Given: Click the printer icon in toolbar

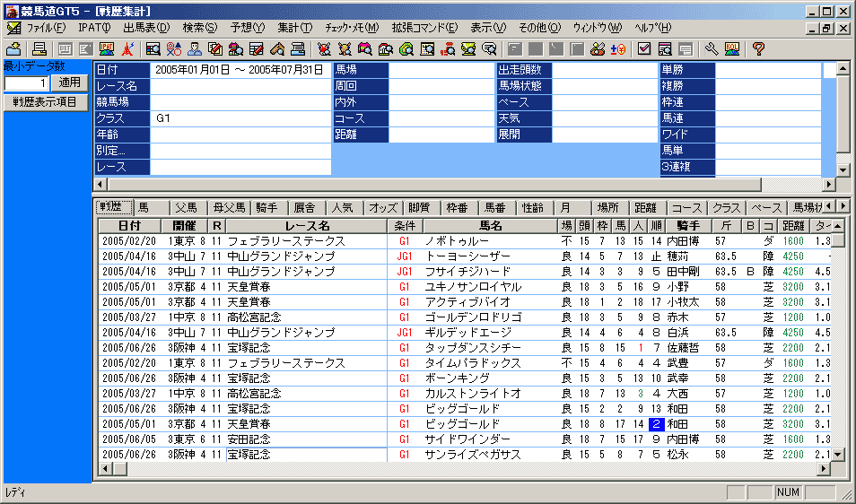Looking at the screenshot, I should point(39,48).
